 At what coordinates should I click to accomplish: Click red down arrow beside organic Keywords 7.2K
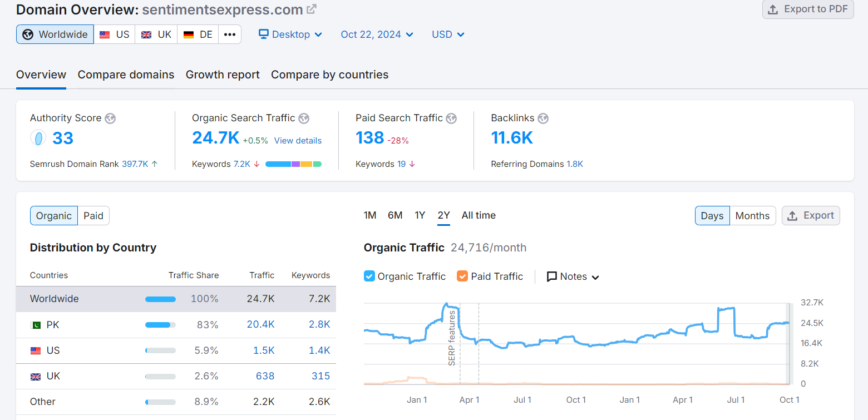click(257, 164)
